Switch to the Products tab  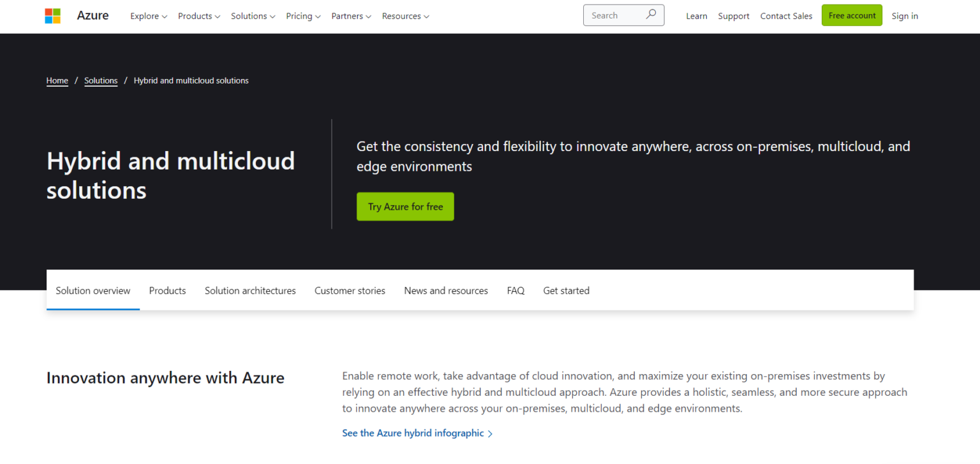(167, 290)
